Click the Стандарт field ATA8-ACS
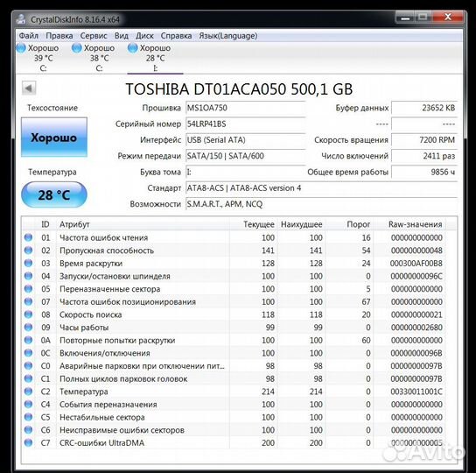Screen dimensions: 476x473 point(321,188)
